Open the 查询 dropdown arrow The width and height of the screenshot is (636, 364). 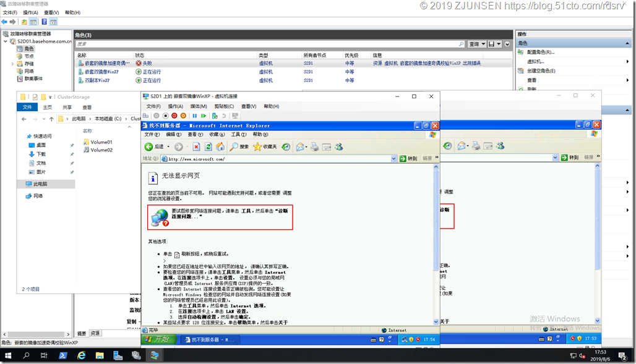point(483,44)
